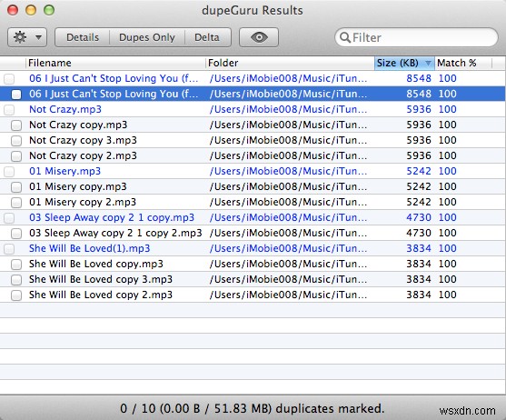Viewport: 506px width, 420px height.
Task: Toggle the Size (KB) sort arrow
Action: (428, 63)
